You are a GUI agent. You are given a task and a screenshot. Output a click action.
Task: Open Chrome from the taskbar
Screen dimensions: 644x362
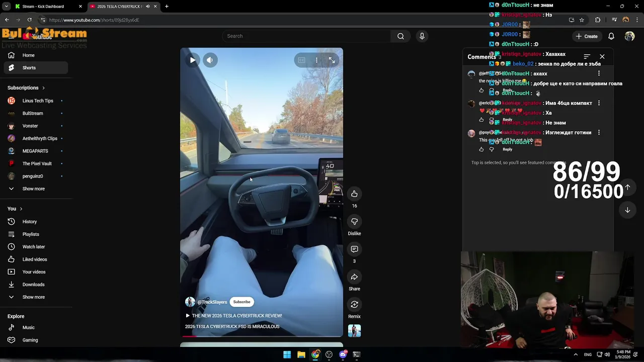point(315,354)
